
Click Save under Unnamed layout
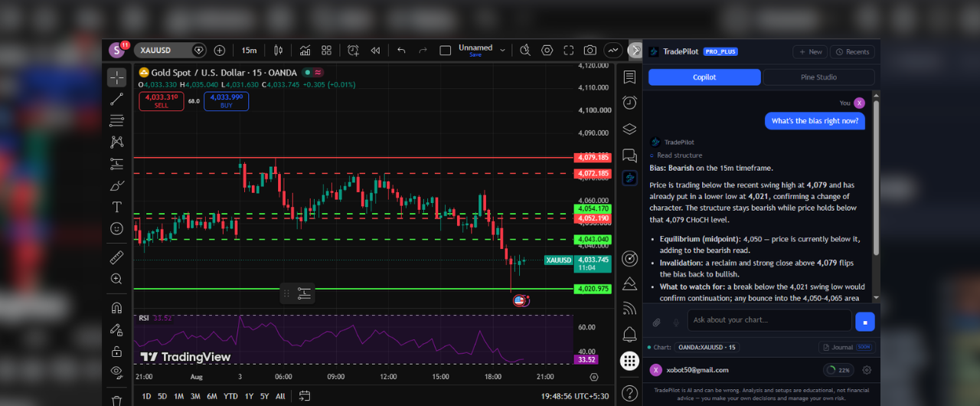pyautogui.click(x=475, y=55)
